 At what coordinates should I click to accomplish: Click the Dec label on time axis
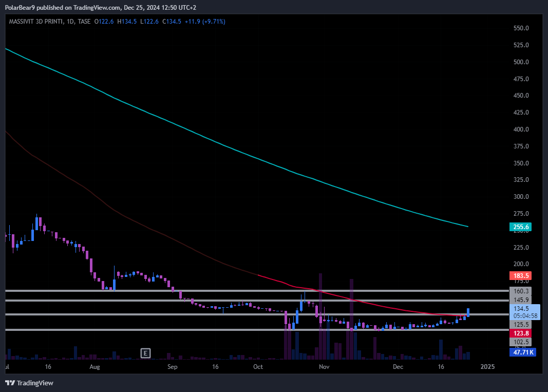point(398,366)
